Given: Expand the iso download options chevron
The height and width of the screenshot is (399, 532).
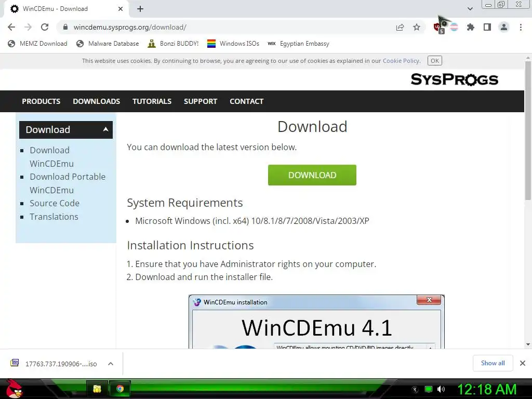Looking at the screenshot, I should coord(111,364).
